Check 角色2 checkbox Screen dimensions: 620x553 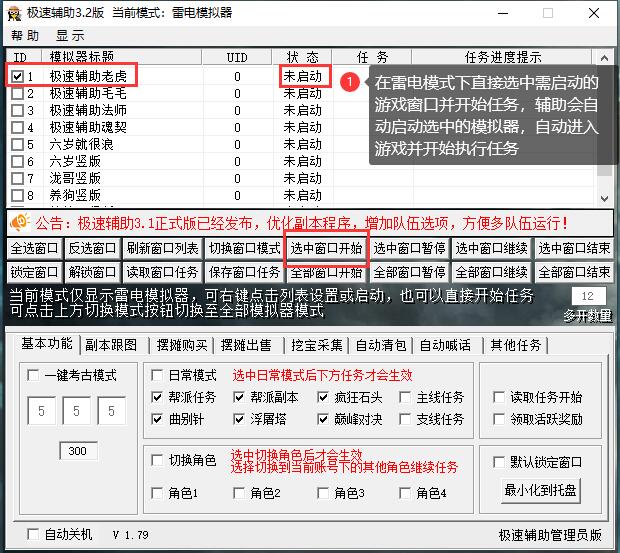point(239,493)
